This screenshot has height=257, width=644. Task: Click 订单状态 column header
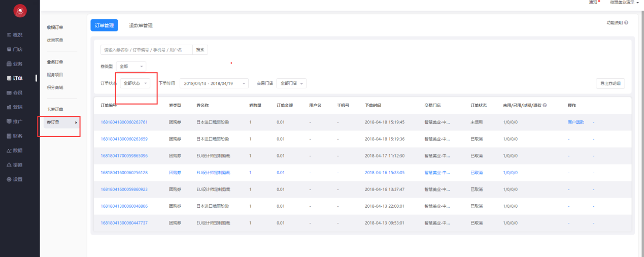pyautogui.click(x=479, y=105)
